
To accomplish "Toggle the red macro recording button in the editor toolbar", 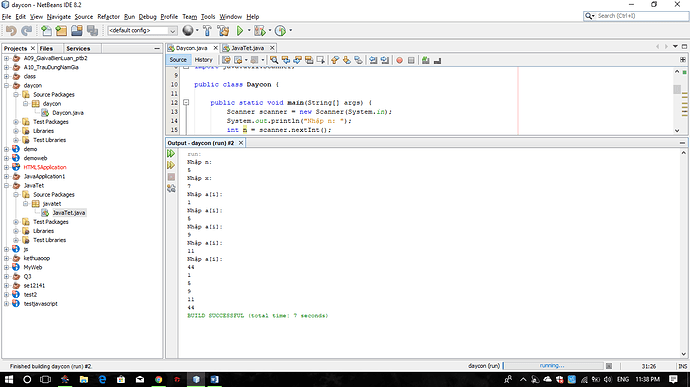I will tap(399, 60).
